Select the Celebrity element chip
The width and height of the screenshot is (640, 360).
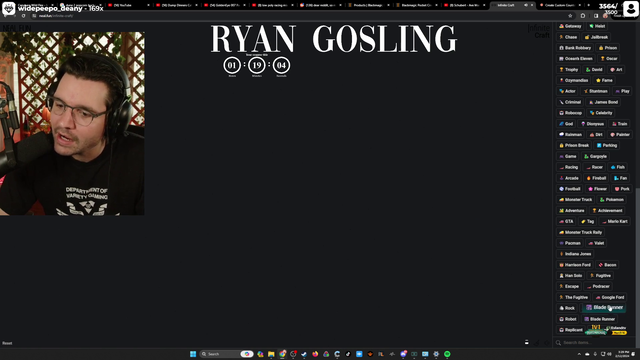point(601,113)
